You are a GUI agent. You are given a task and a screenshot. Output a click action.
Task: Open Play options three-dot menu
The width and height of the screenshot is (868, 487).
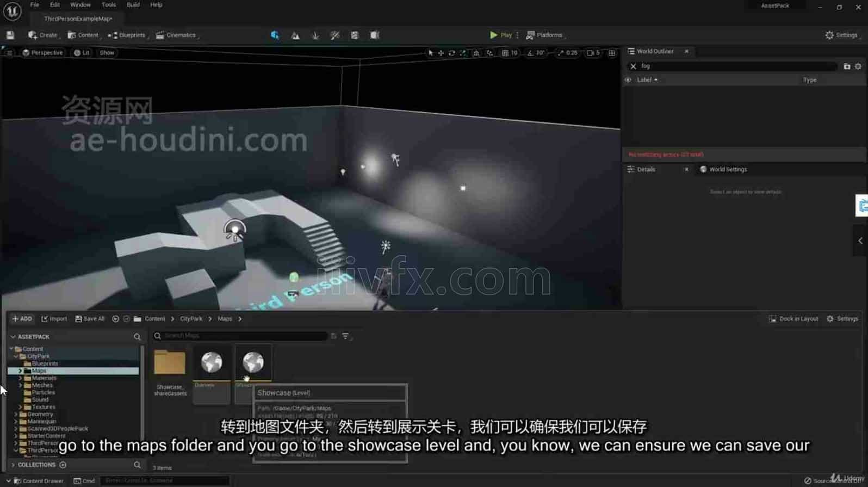(x=517, y=35)
